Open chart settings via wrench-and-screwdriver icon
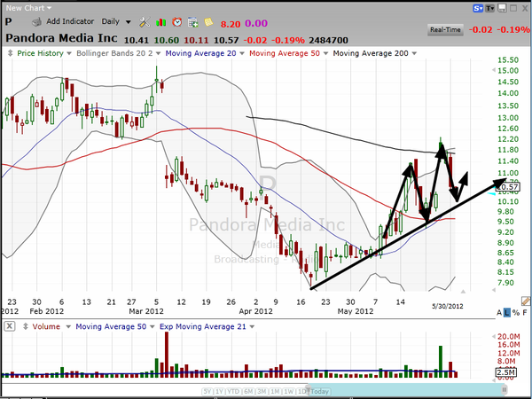 tap(145, 22)
